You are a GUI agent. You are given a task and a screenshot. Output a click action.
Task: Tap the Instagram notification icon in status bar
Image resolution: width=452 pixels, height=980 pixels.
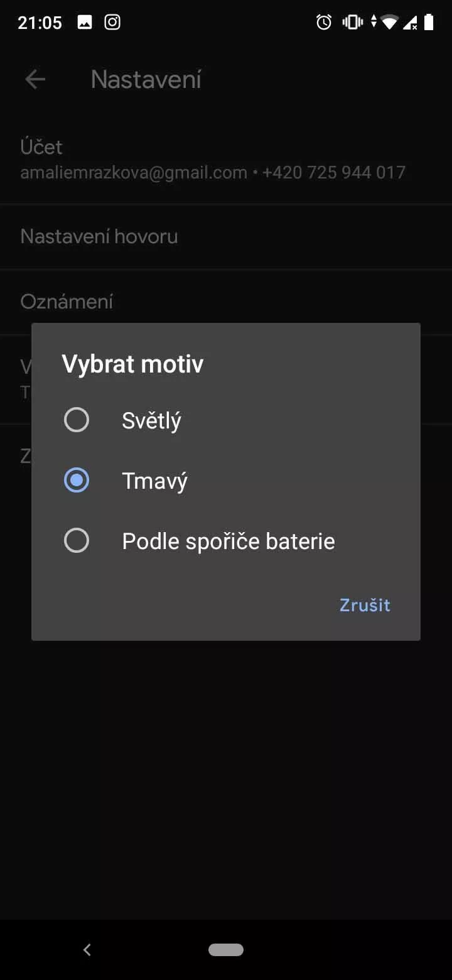[x=112, y=23]
